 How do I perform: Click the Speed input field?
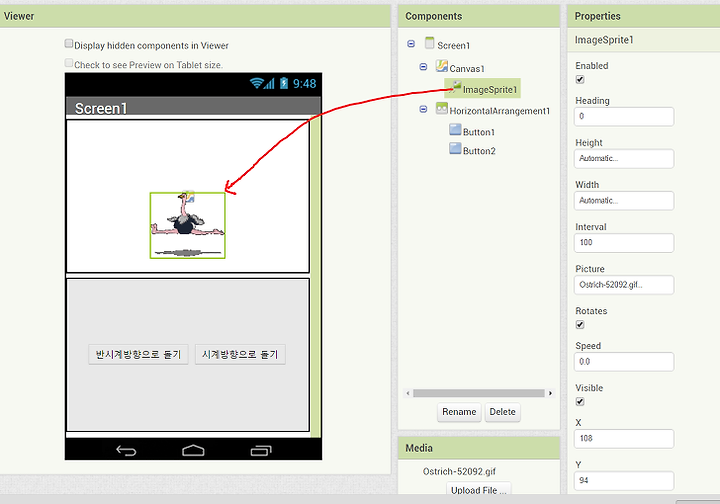coord(624,362)
